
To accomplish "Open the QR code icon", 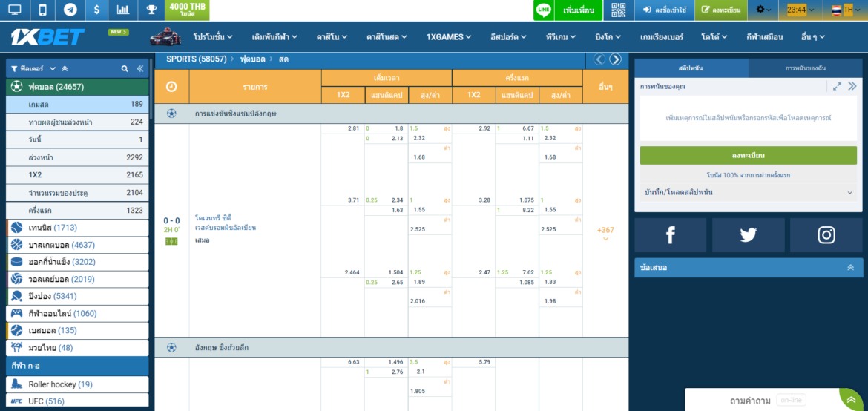I will click(618, 10).
